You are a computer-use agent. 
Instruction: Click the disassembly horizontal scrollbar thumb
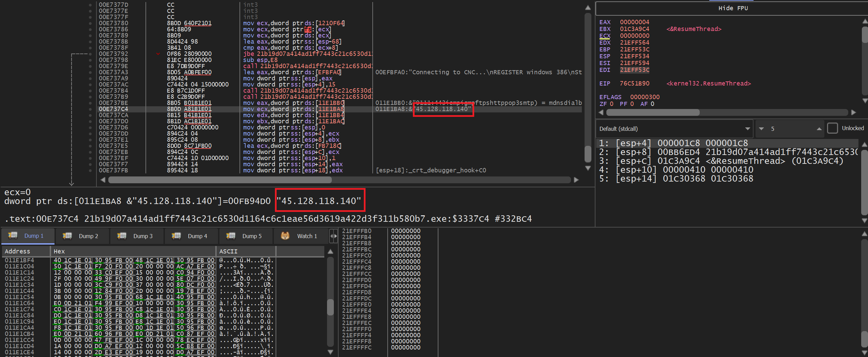pos(220,180)
